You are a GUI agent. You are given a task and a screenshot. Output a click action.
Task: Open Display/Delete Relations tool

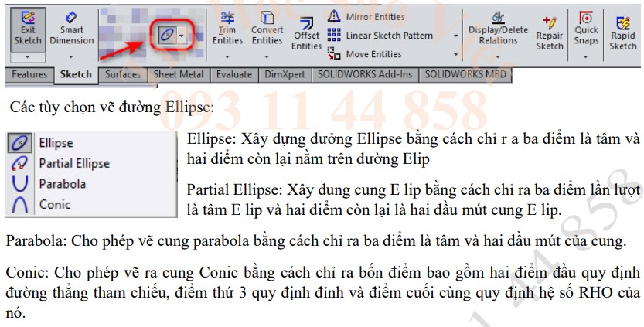tap(498, 29)
